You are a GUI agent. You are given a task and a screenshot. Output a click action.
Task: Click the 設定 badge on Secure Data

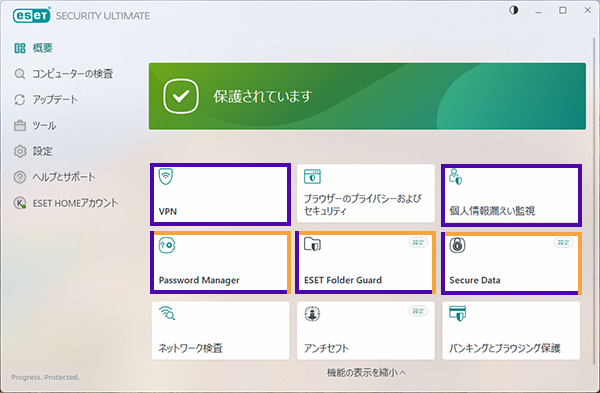(x=563, y=243)
